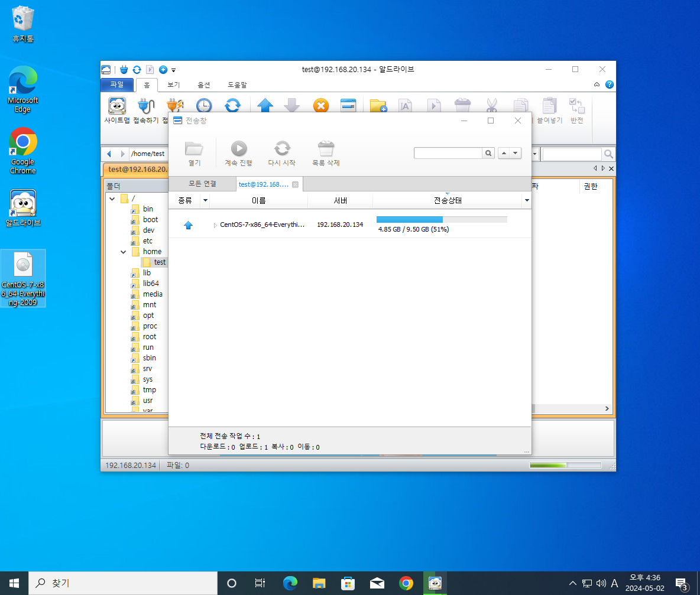Click the main window search magnifier icon
Screen dimensions: 700x595
608,154
